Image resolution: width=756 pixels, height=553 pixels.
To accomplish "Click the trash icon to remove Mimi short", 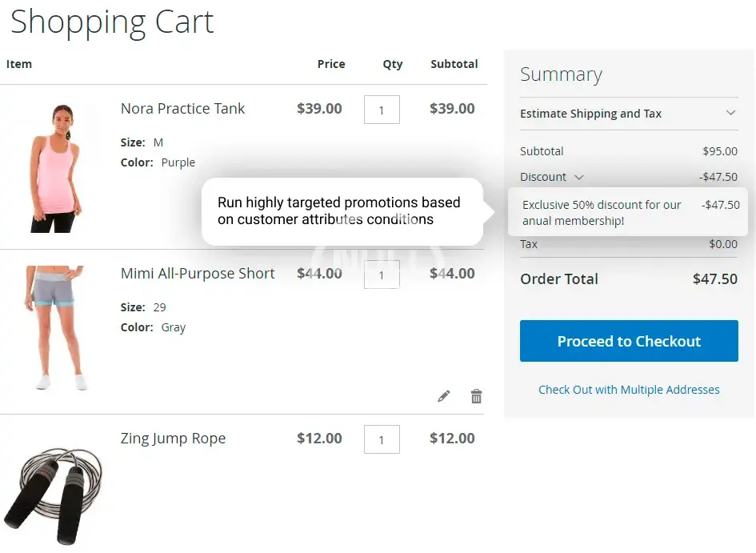I will [x=476, y=396].
